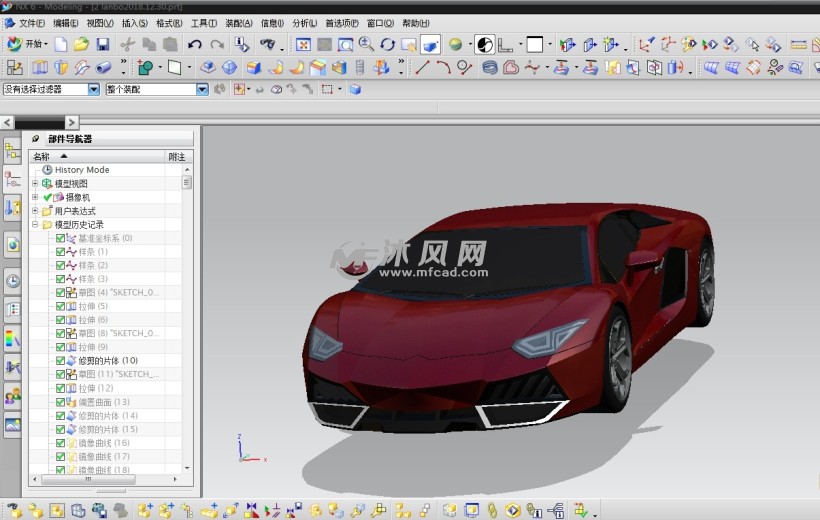Viewport: 820px width, 520px height.
Task: Open the 装配(A) menu
Action: 239,23
